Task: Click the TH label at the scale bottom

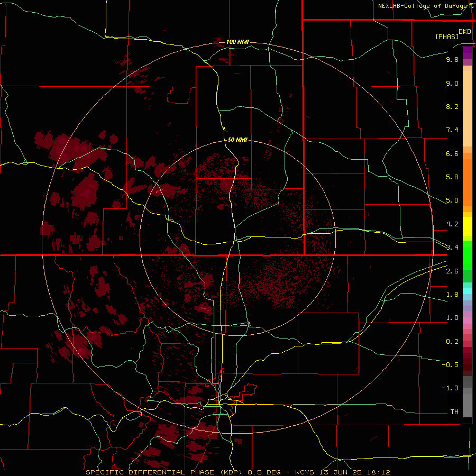Action: (x=454, y=412)
